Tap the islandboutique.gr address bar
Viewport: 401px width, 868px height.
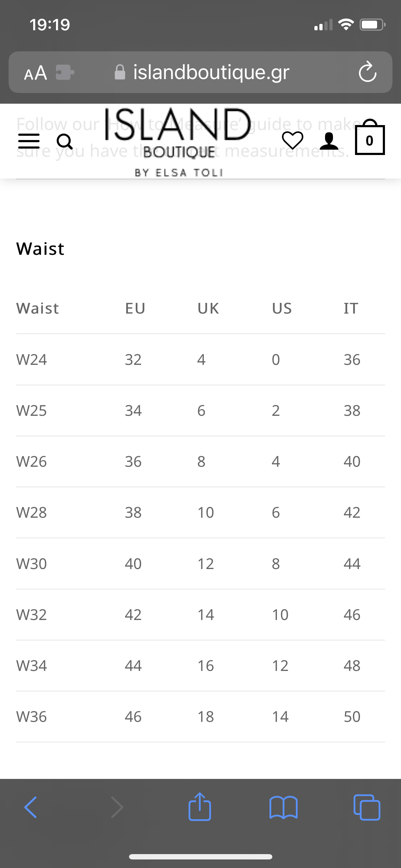pos(200,72)
